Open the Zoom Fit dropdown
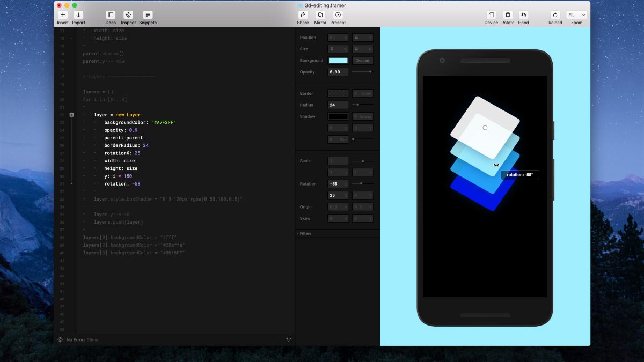 tap(576, 15)
